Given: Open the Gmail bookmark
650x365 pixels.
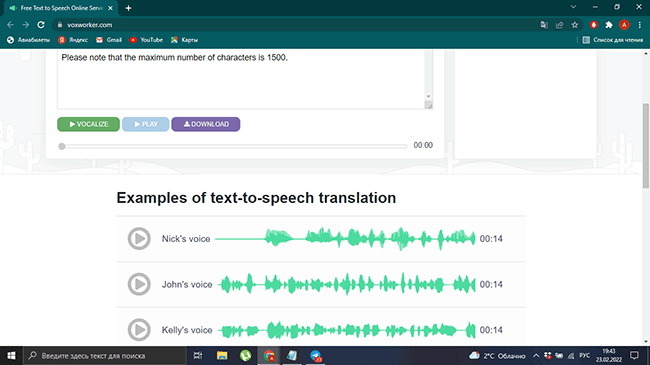Looking at the screenshot, I should [109, 40].
